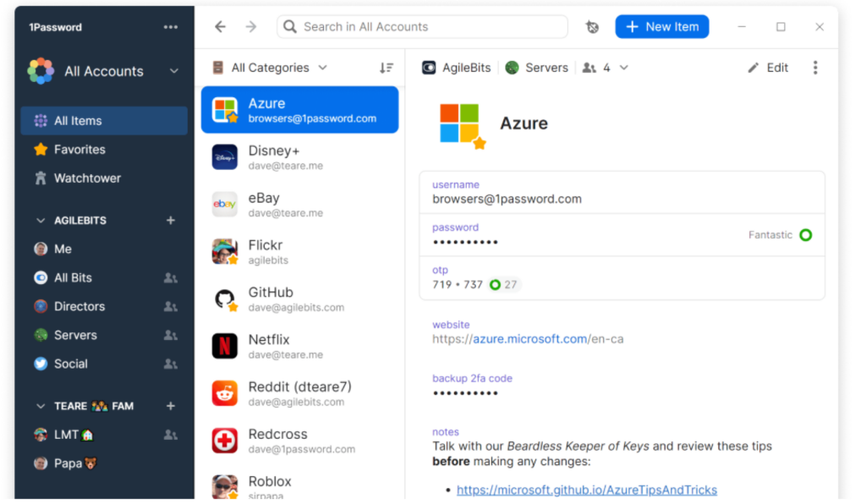Click the Servers vault label in detail header
The height and width of the screenshot is (504, 866).
click(x=536, y=68)
